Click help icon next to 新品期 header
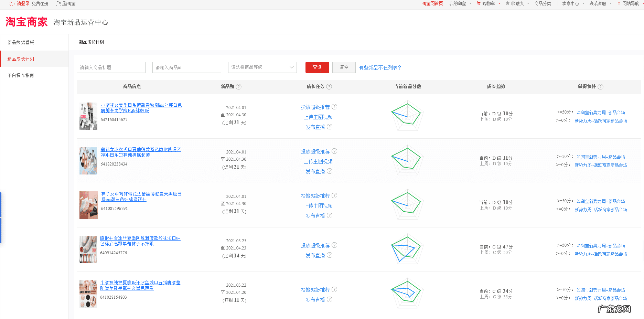The height and width of the screenshot is (319, 644). (x=239, y=87)
